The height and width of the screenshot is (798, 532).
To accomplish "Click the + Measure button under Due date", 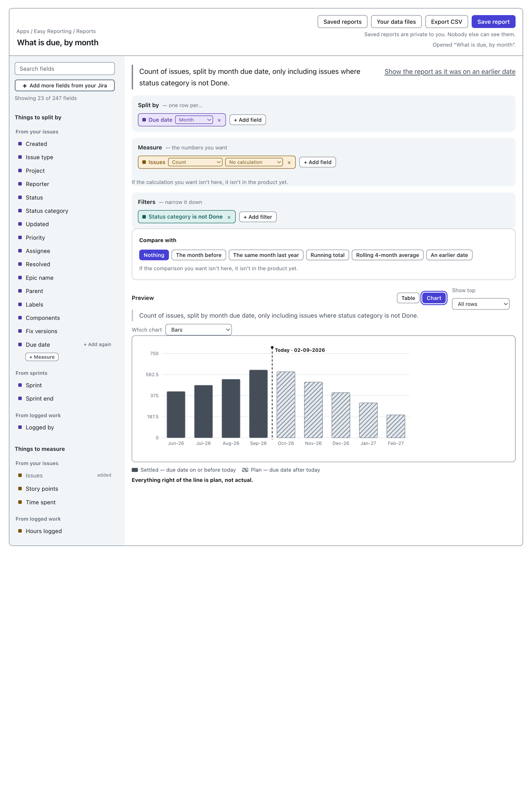I will (42, 357).
